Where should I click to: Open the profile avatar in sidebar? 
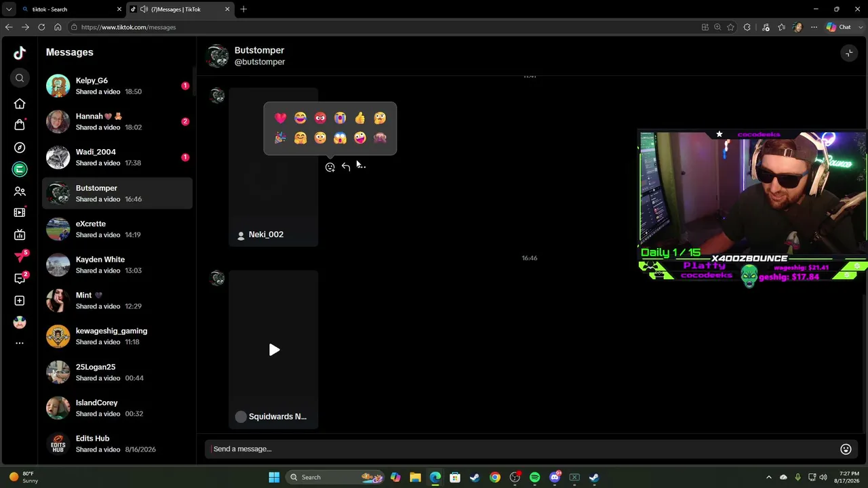pos(20,322)
